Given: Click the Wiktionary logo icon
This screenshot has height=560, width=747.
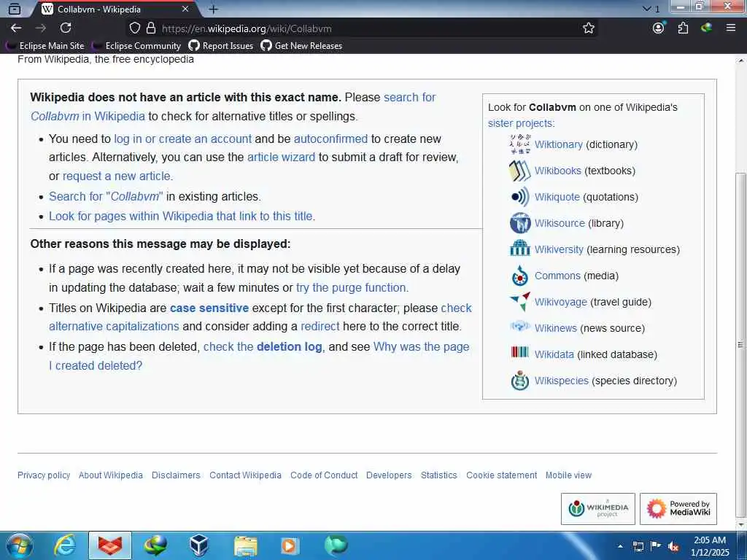Looking at the screenshot, I should 519,144.
